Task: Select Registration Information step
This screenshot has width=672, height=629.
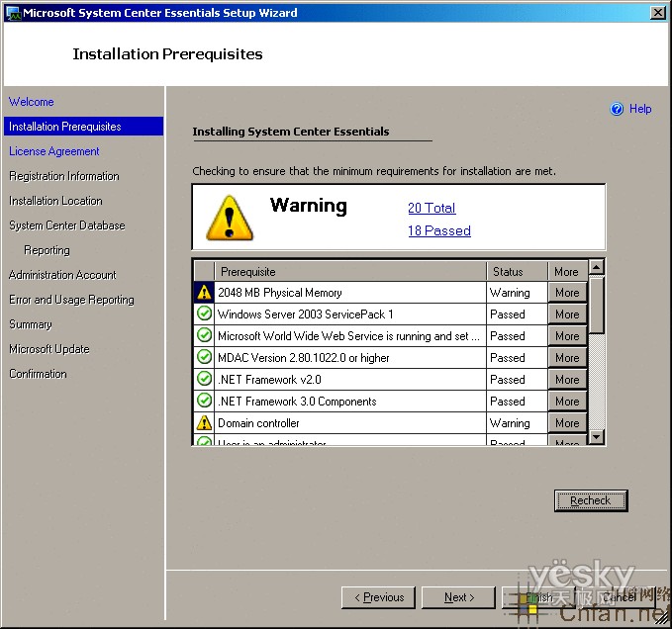Action: coord(64,176)
